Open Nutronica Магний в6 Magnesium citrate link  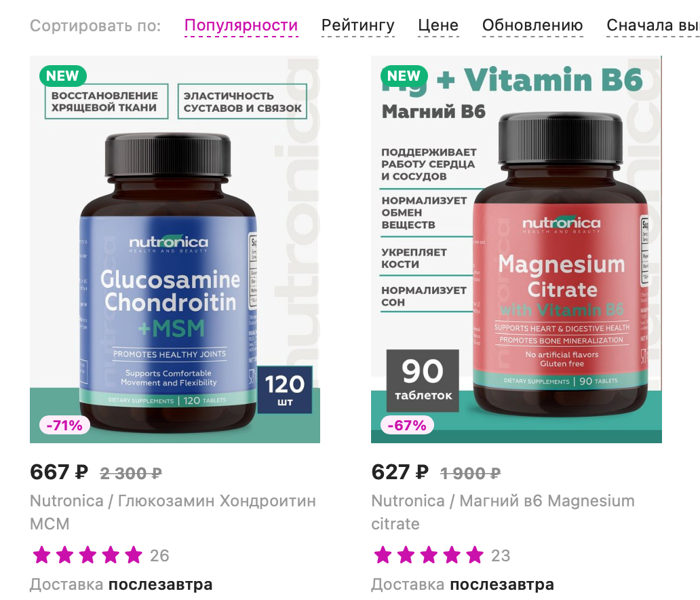(503, 512)
